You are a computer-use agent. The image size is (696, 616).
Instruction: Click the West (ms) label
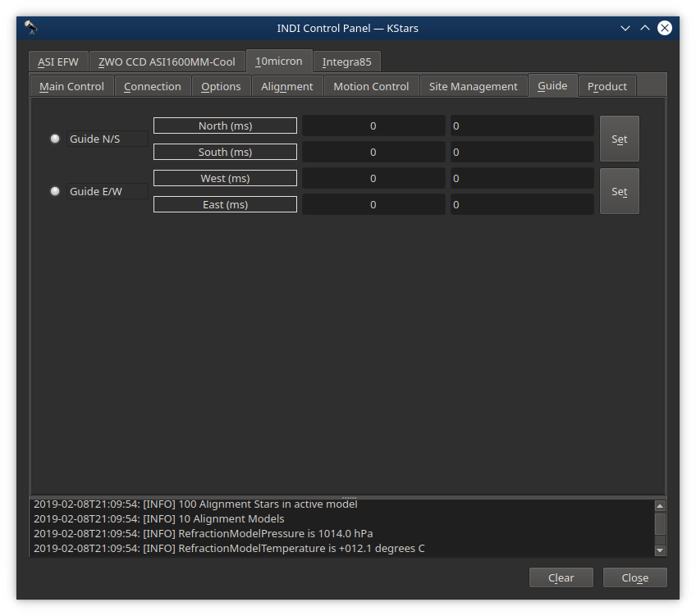tap(225, 178)
